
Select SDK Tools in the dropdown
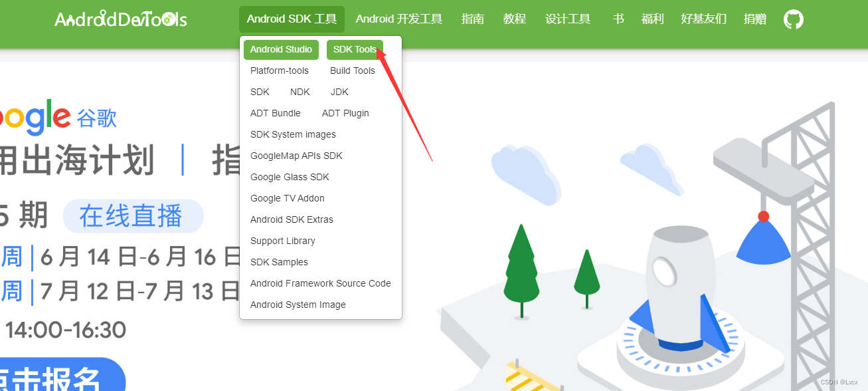[355, 49]
